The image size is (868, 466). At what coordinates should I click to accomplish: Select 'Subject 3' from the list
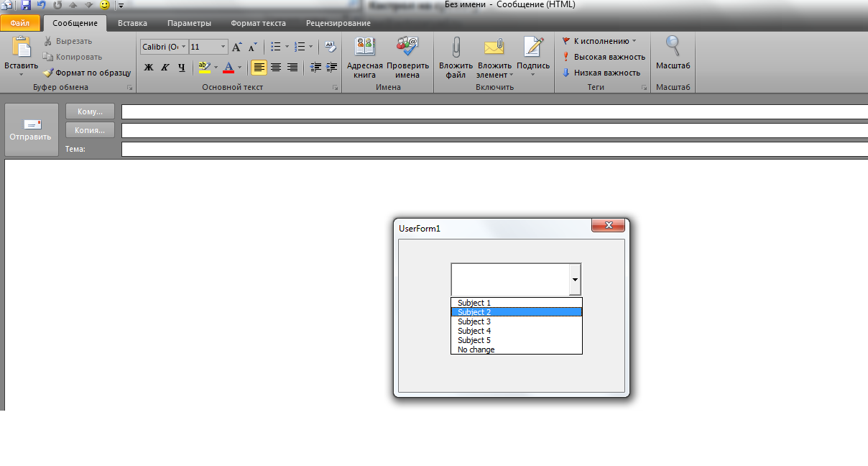click(474, 321)
